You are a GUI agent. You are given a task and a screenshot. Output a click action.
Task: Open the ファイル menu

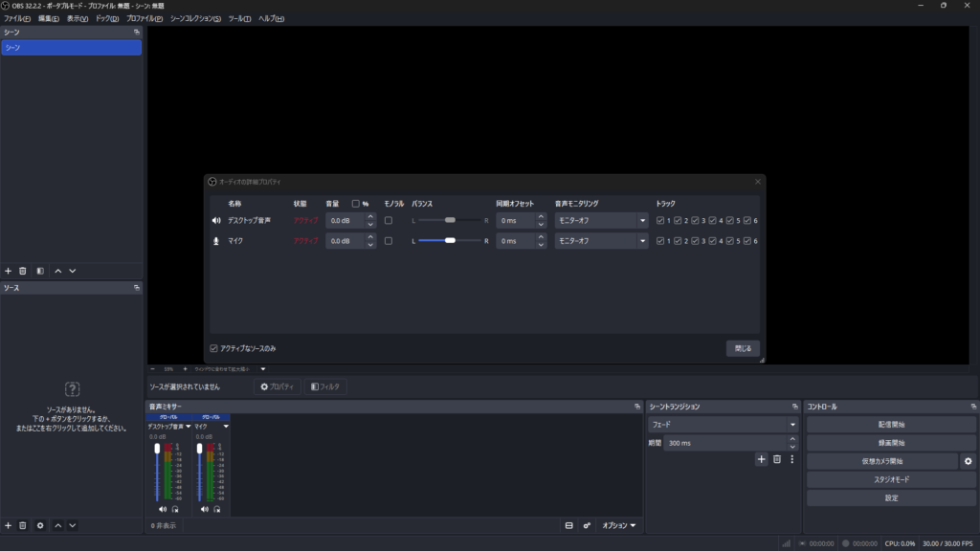[17, 19]
